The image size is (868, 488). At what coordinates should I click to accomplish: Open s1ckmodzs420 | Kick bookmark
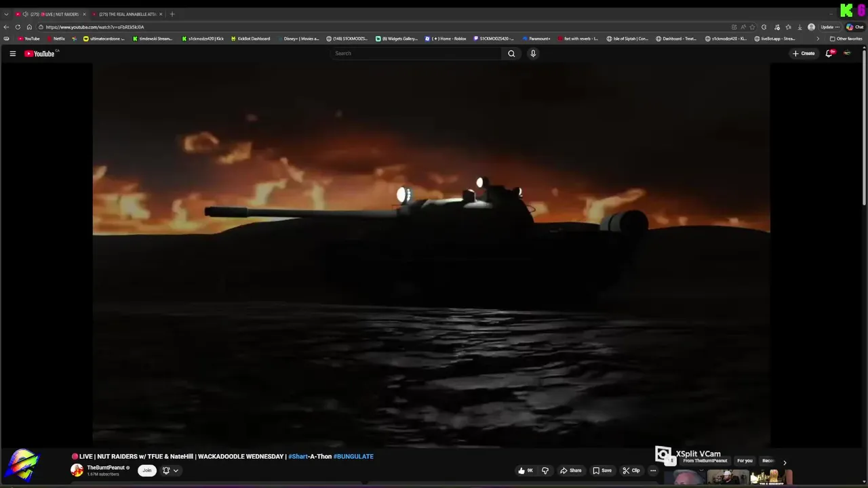203,39
